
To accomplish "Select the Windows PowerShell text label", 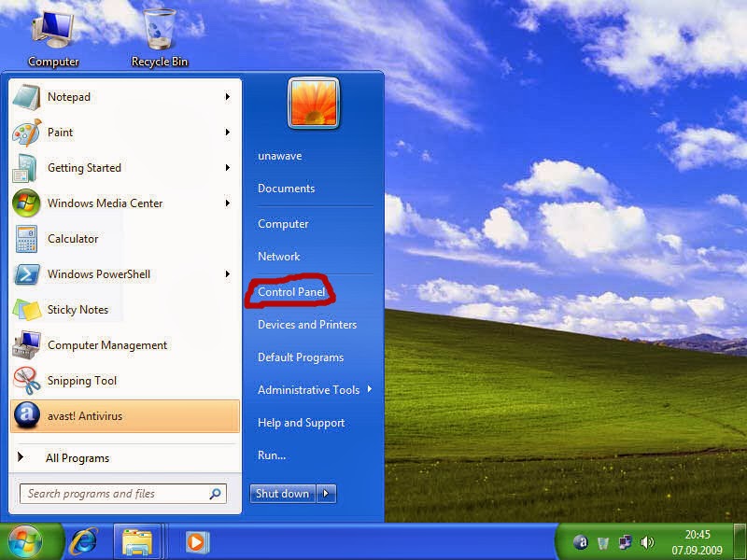I will (x=99, y=274).
